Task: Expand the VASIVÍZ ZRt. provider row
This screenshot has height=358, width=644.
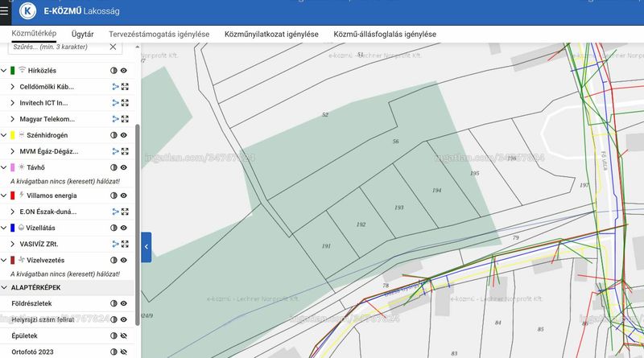Action: pos(12,244)
